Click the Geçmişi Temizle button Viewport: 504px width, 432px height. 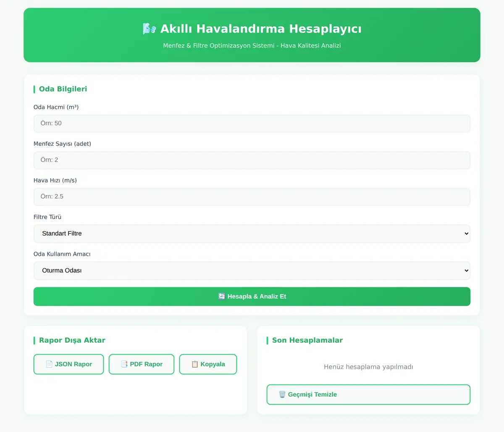coord(368,395)
